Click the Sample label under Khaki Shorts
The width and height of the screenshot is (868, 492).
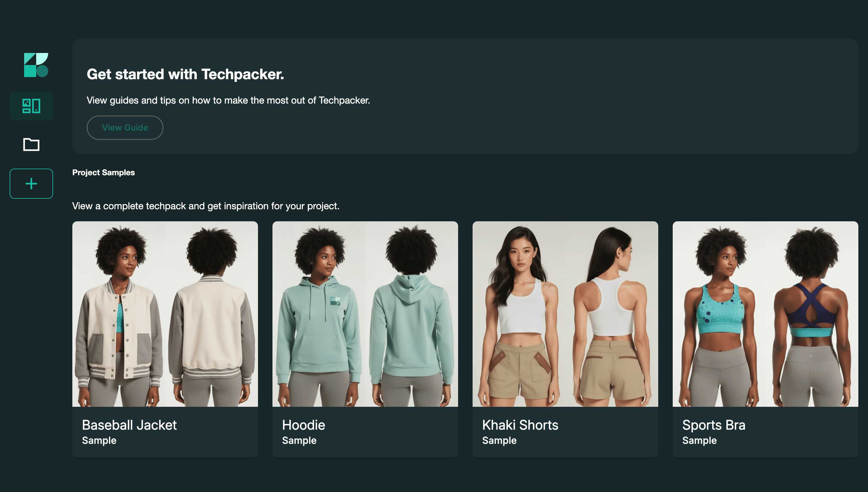pos(499,440)
